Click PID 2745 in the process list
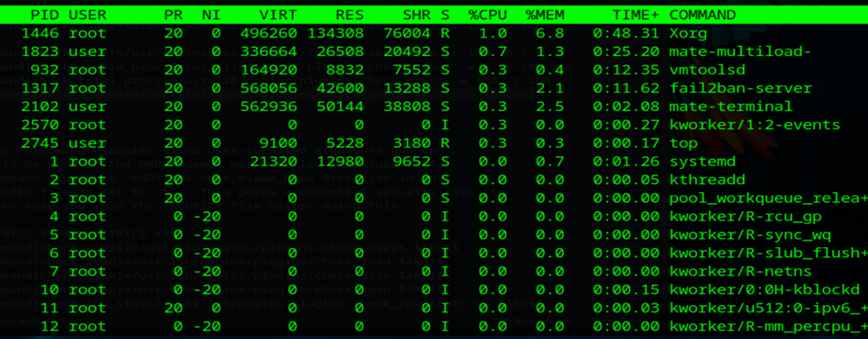 click(x=39, y=143)
